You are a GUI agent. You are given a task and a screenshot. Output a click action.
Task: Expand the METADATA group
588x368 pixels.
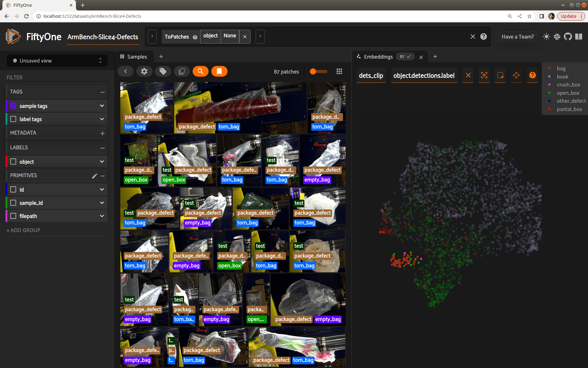(102, 133)
